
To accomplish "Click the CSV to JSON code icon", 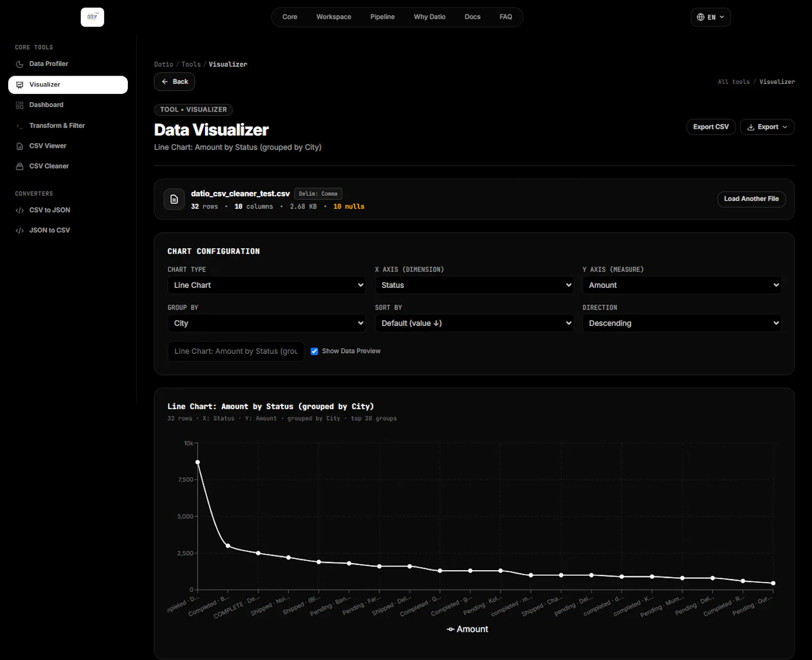I will click(x=20, y=210).
